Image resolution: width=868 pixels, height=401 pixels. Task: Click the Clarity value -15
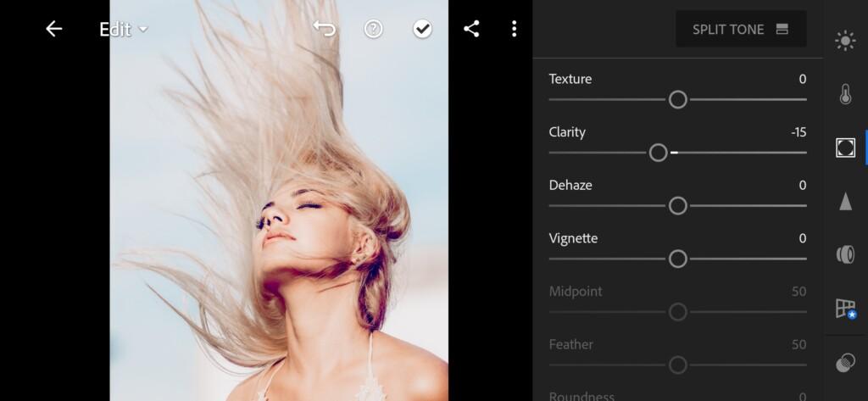pos(798,131)
